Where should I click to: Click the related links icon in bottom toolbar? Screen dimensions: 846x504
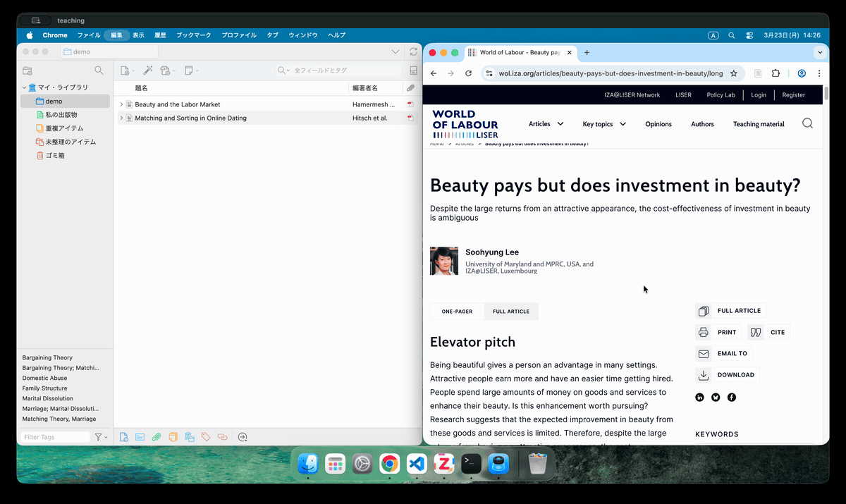pyautogui.click(x=223, y=437)
